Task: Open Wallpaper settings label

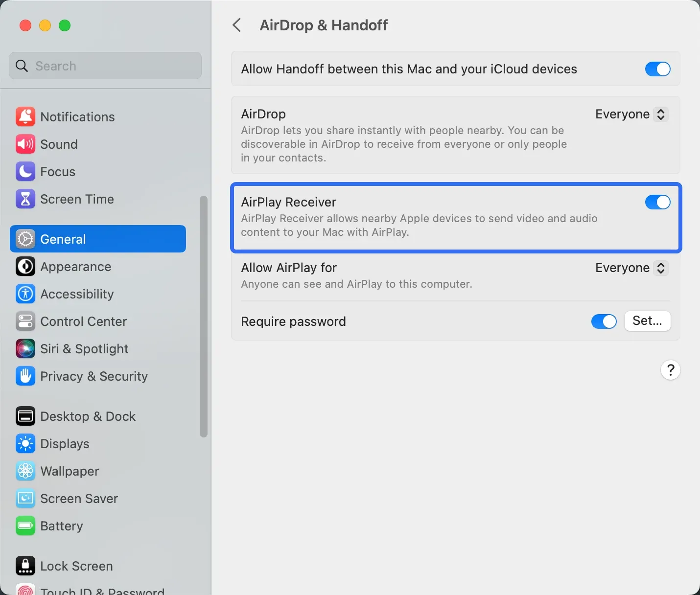Action: tap(70, 471)
